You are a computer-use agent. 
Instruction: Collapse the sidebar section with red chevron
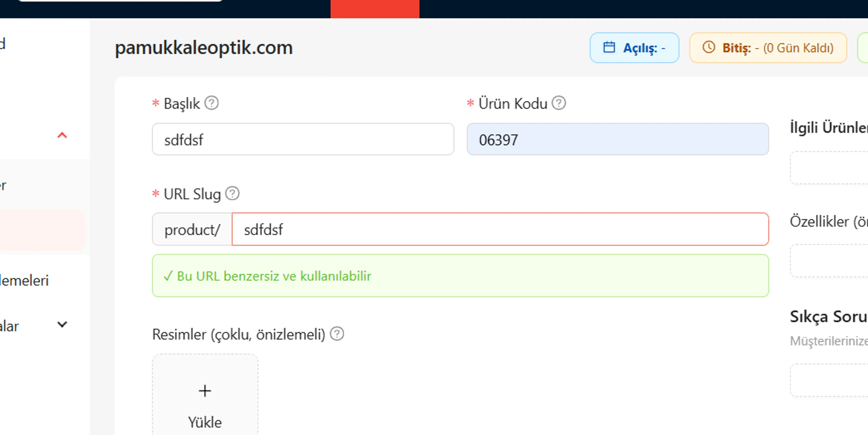point(62,136)
